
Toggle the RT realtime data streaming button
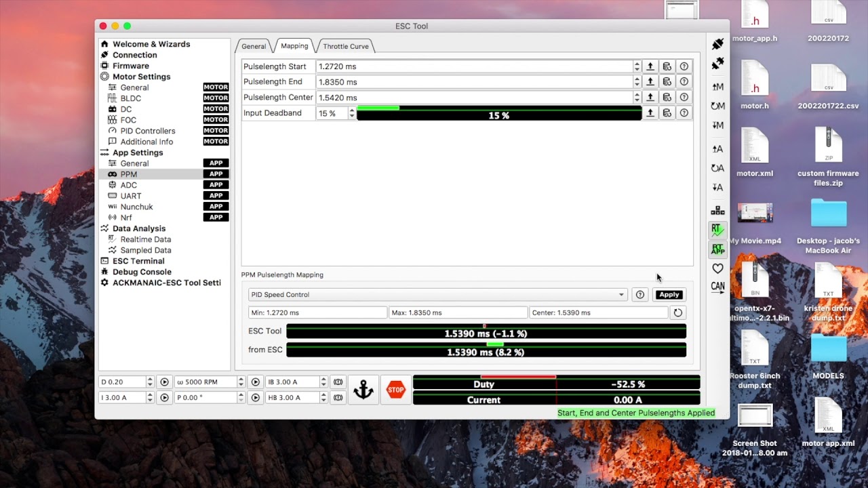[x=717, y=230]
